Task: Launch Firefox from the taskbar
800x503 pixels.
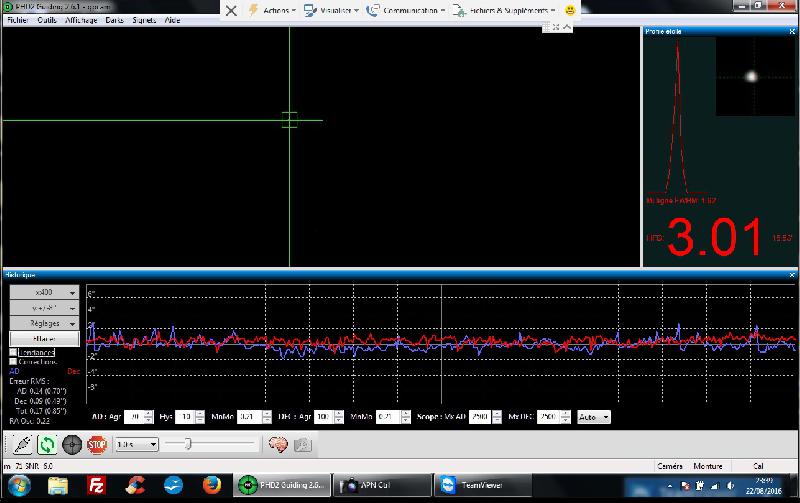Action: 212,485
